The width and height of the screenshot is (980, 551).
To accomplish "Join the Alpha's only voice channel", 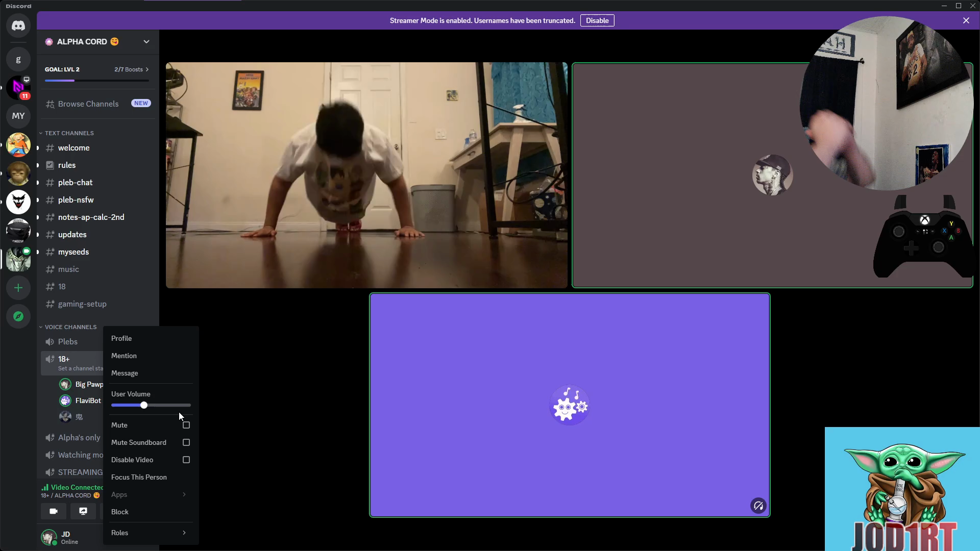I will click(x=72, y=438).
